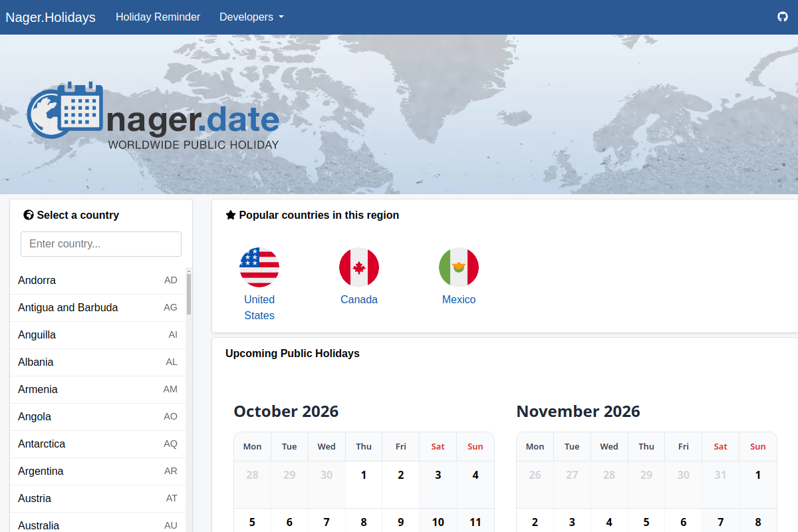Click the Sat header in October calendar
This screenshot has width=798, height=532.
click(x=438, y=447)
